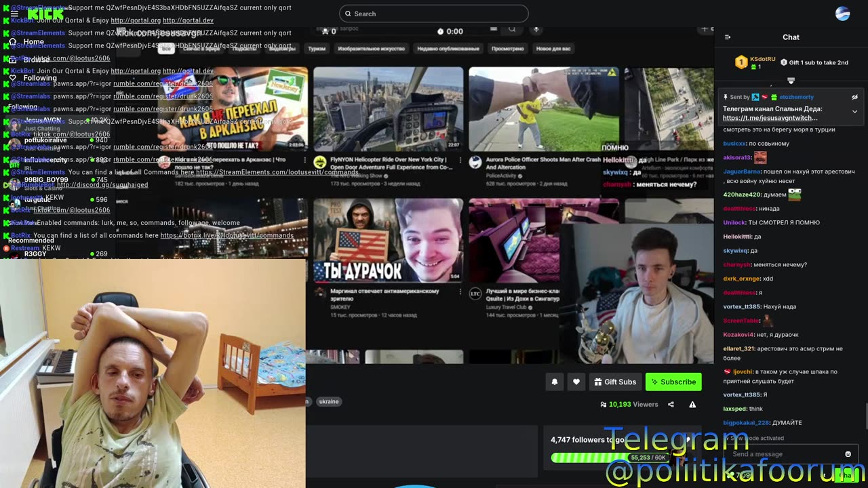Select 'Изобразительное искусство' filter chip

pyautogui.click(x=371, y=49)
